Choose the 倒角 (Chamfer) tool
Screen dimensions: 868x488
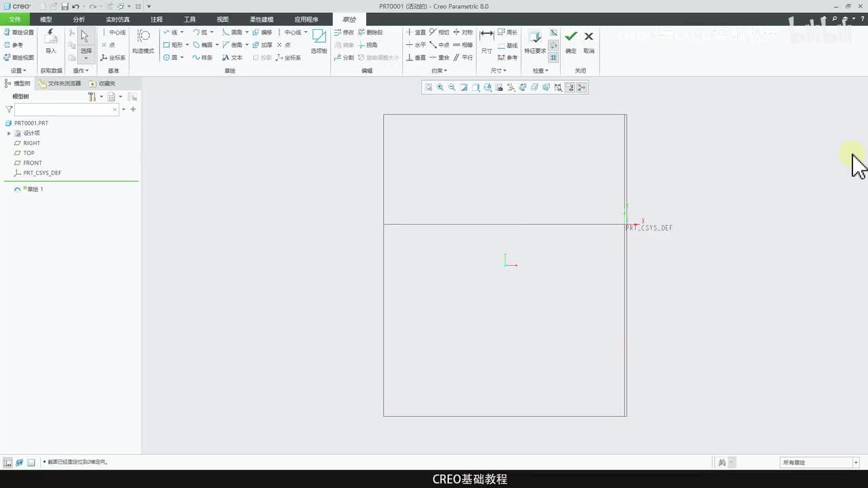[x=232, y=45]
